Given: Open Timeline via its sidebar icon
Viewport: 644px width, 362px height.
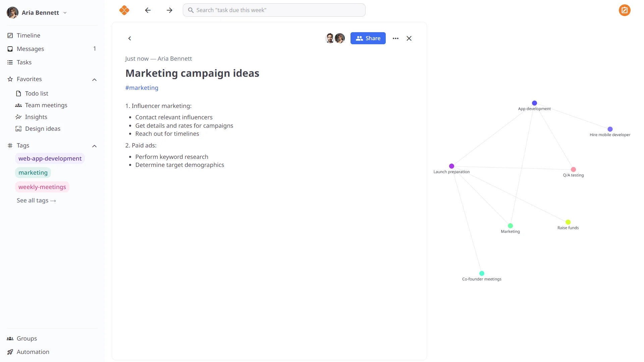Looking at the screenshot, I should click(x=10, y=35).
